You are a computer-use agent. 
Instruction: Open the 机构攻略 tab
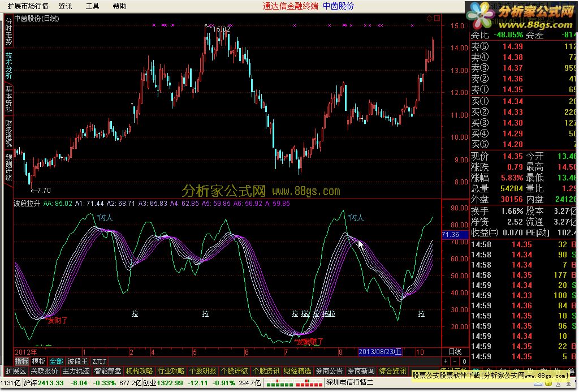pyautogui.click(x=139, y=371)
